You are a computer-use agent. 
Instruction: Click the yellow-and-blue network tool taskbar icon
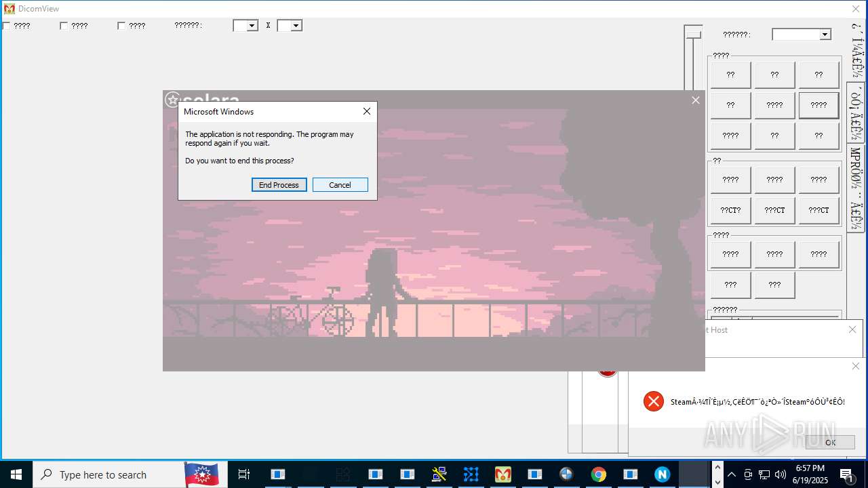(x=439, y=474)
